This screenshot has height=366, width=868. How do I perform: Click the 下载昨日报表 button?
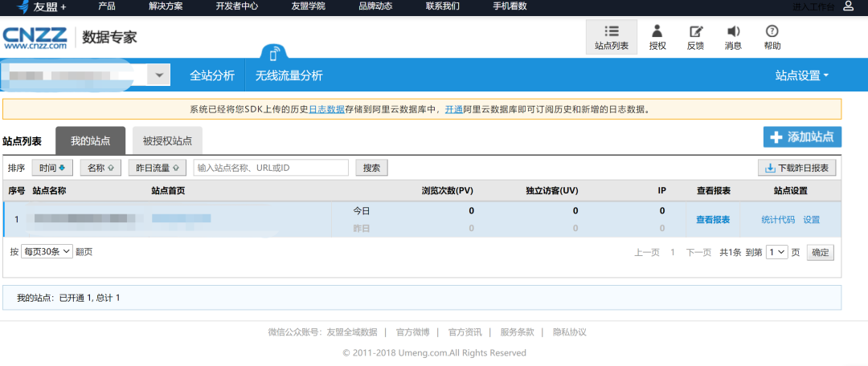click(x=797, y=168)
